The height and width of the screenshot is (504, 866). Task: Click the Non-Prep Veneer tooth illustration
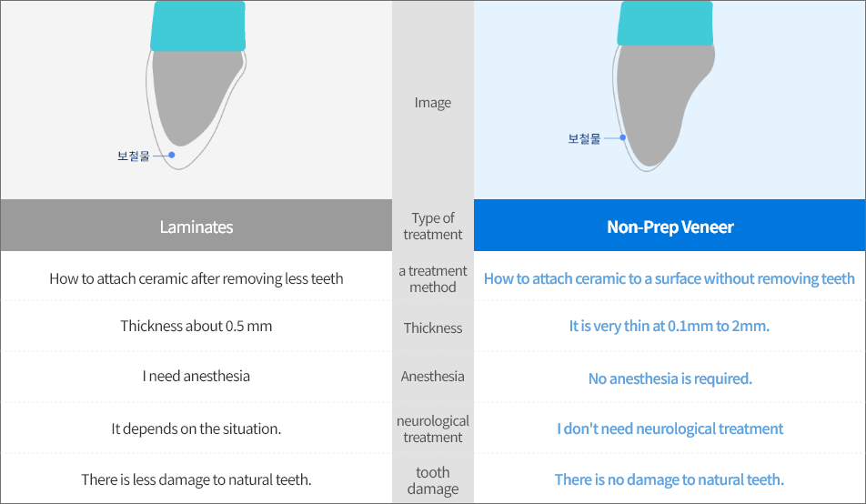tap(664, 86)
